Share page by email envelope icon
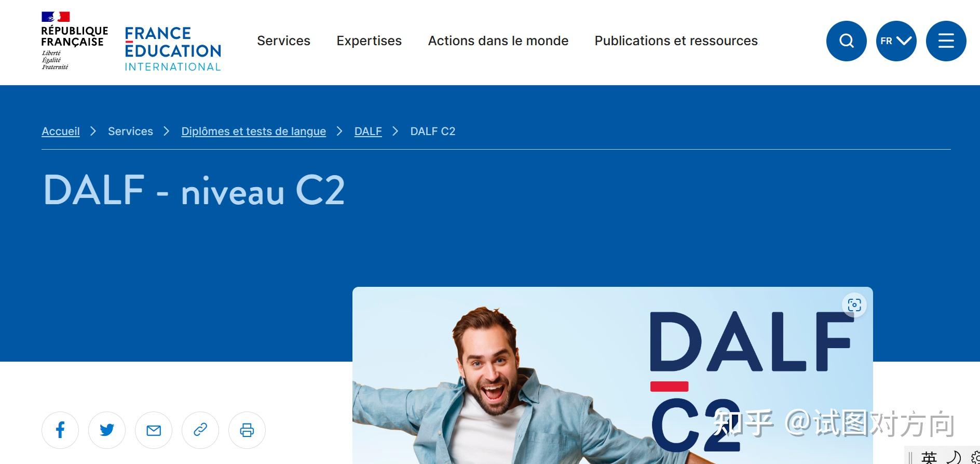Image resolution: width=980 pixels, height=464 pixels. pyautogui.click(x=154, y=430)
